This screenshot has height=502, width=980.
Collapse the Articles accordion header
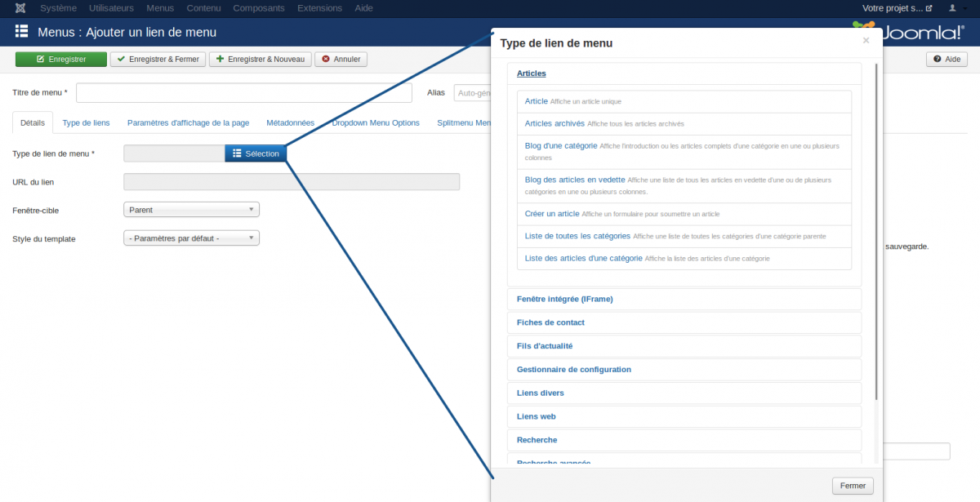click(532, 73)
